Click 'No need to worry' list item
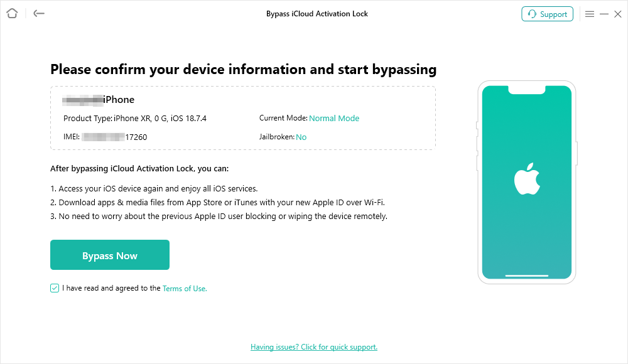 219,217
